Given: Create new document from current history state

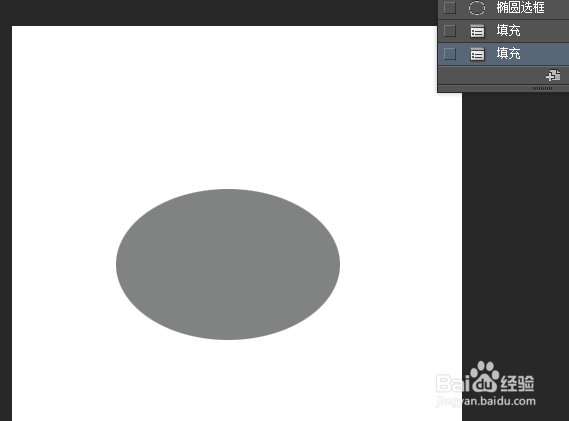Looking at the screenshot, I should click(x=553, y=75).
